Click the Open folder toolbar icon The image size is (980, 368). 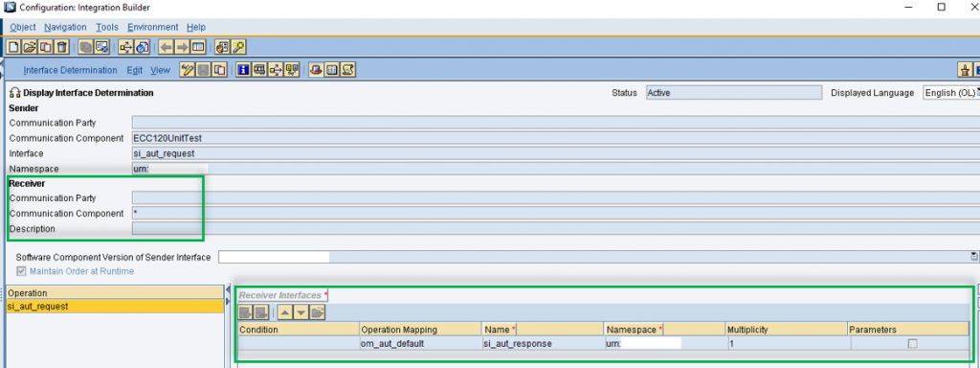pos(30,47)
